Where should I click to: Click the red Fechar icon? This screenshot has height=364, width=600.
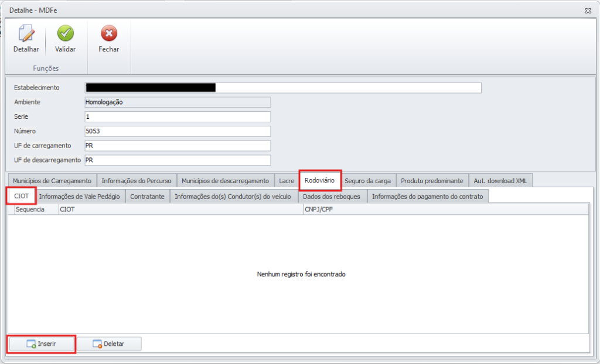click(108, 35)
